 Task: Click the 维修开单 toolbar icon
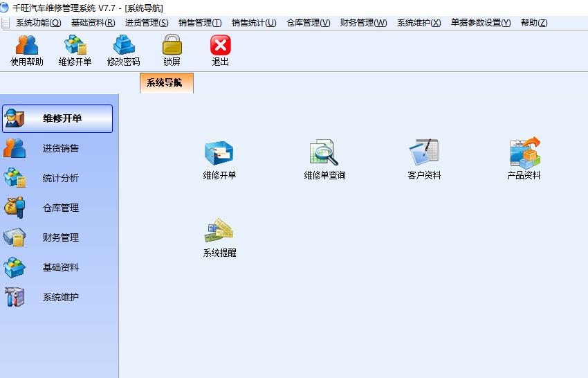[75, 51]
